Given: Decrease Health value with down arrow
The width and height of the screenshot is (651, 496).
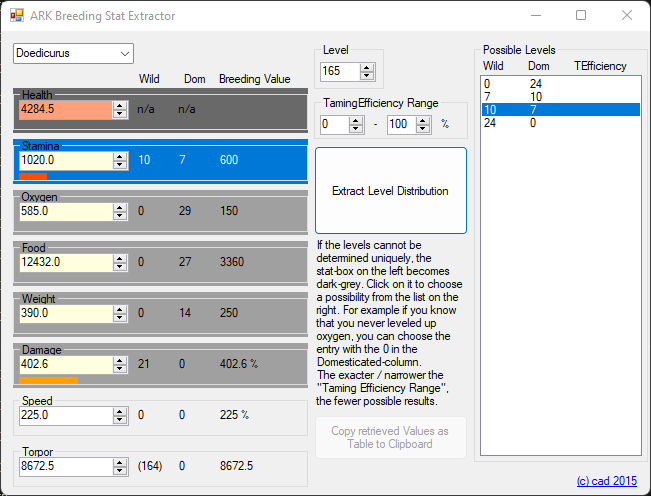Looking at the screenshot, I should (120, 114).
